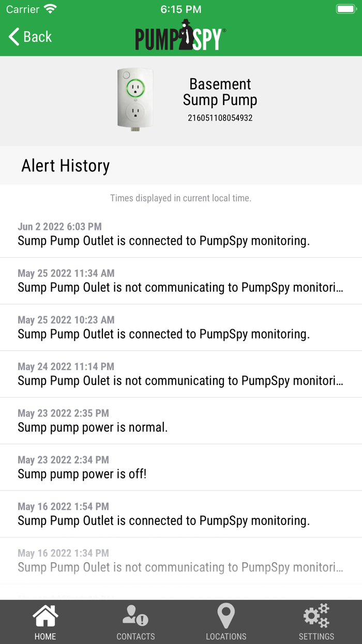Open contacts via the person icon
The height and width of the screenshot is (644, 362).
coord(135,616)
